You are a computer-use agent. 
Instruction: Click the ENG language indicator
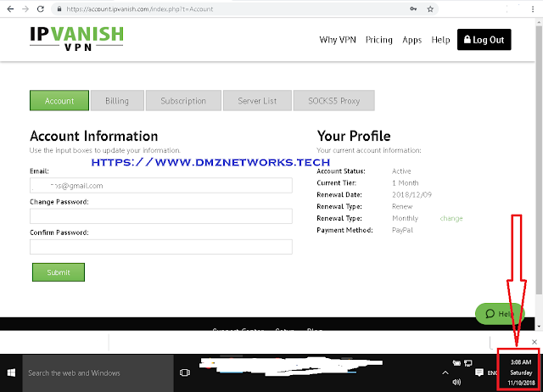pyautogui.click(x=492, y=373)
